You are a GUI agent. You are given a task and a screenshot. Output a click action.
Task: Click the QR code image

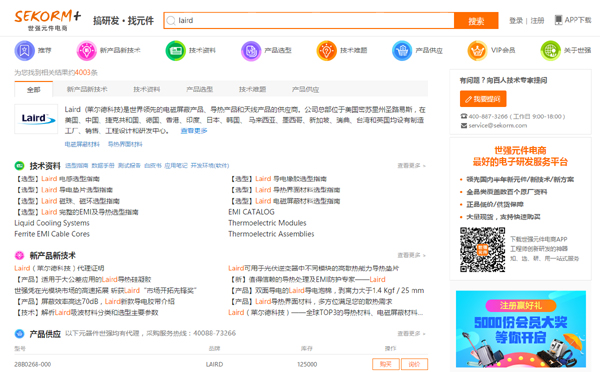coord(482,250)
